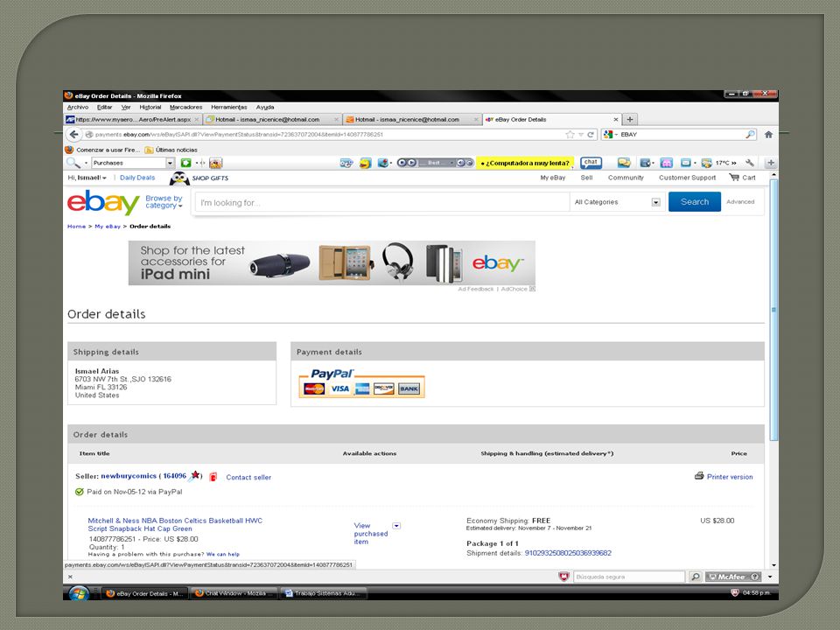Click the McAfee shield icon in bottom bar
The width and height of the screenshot is (840, 630).
pyautogui.click(x=563, y=577)
